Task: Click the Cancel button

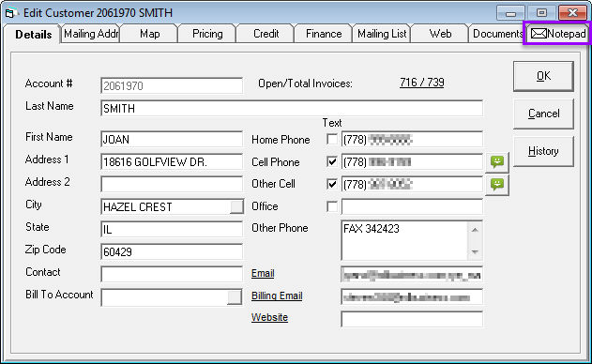Action: [543, 114]
